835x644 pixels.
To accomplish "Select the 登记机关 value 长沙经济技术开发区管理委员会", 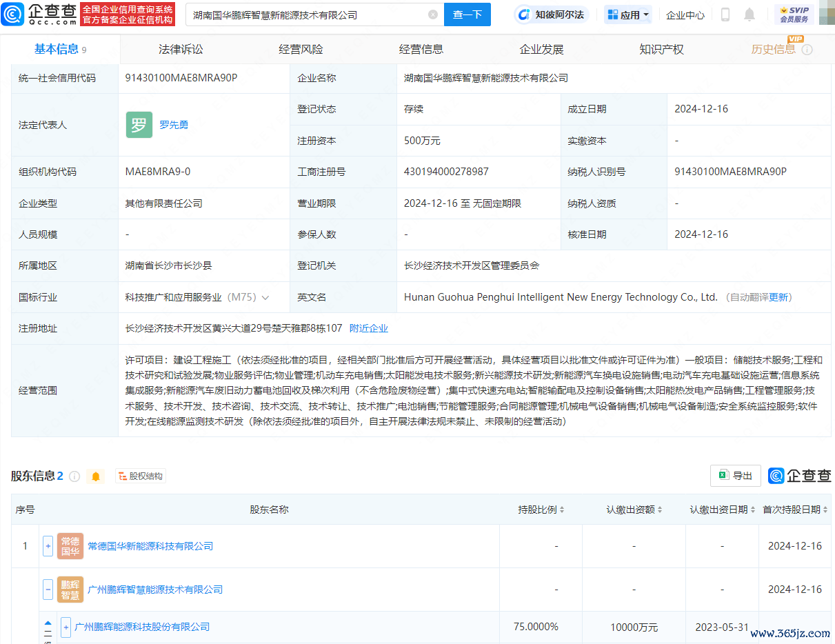I will click(x=472, y=265).
